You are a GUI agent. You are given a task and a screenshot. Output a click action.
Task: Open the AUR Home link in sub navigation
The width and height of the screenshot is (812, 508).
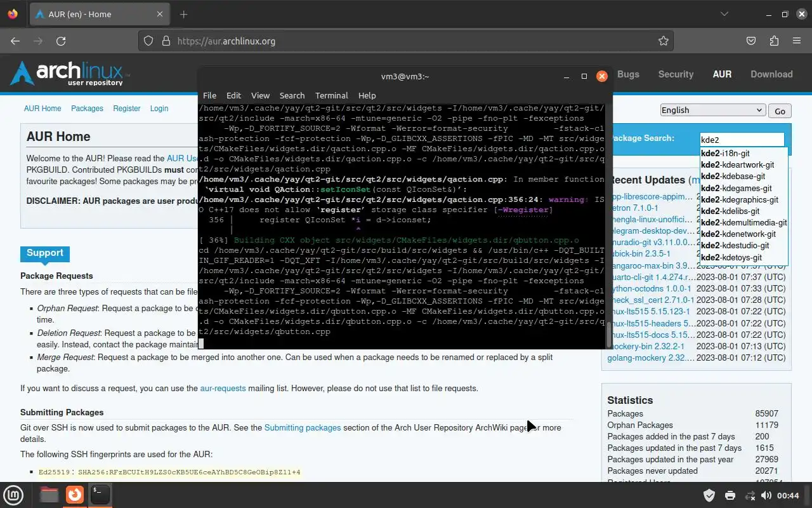point(43,109)
